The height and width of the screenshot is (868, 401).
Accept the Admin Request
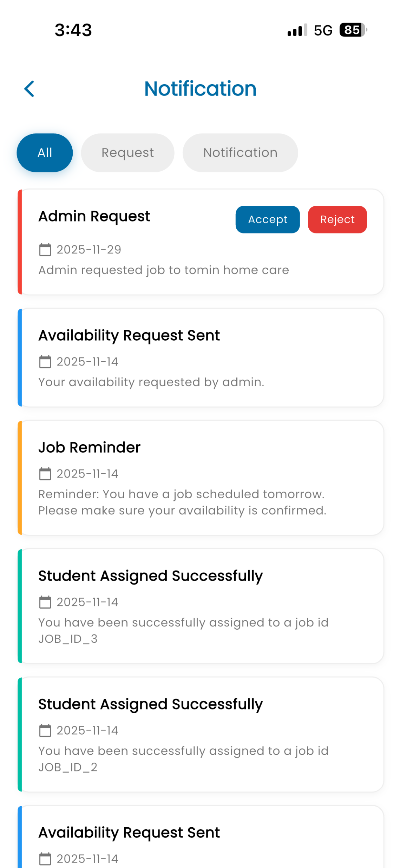pyautogui.click(x=268, y=220)
